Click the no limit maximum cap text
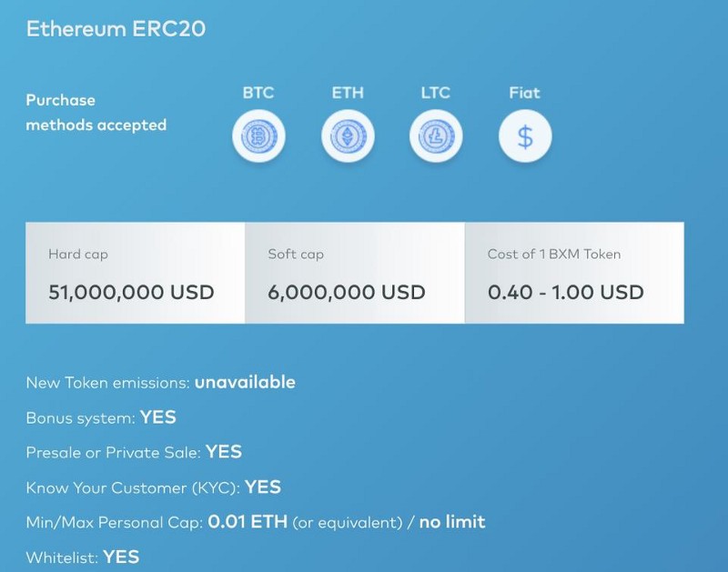The image size is (728, 572). 452,522
